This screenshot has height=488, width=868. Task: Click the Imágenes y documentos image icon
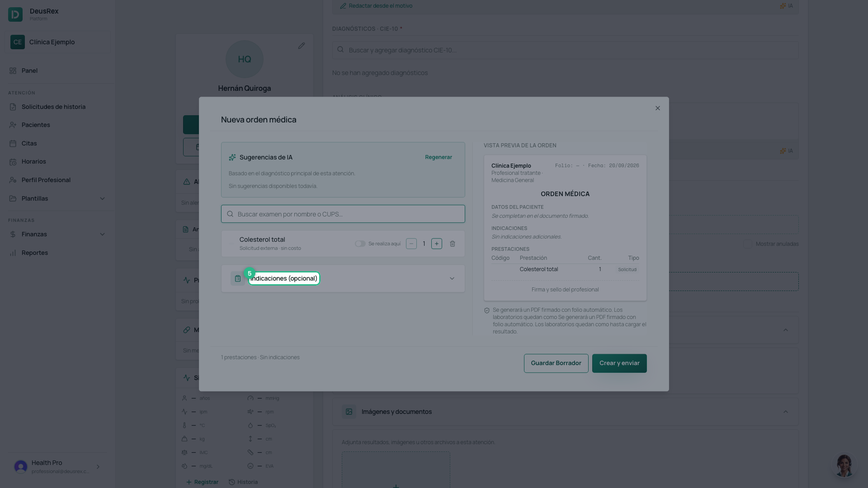(x=349, y=412)
